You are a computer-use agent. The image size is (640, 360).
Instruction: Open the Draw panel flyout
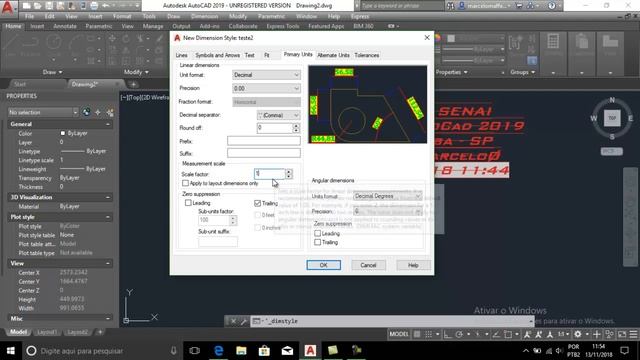pyautogui.click(x=52, y=72)
